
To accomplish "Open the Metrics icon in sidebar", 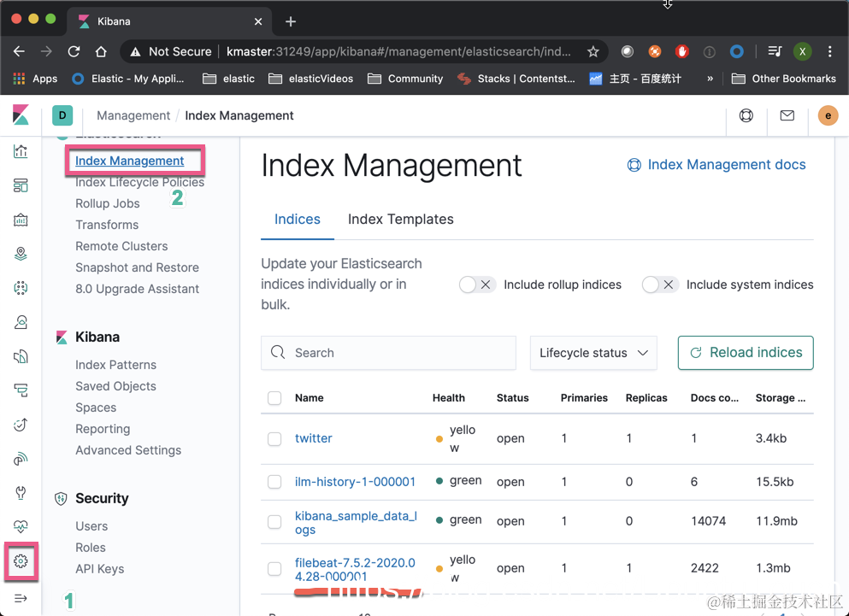I will pos(21,322).
